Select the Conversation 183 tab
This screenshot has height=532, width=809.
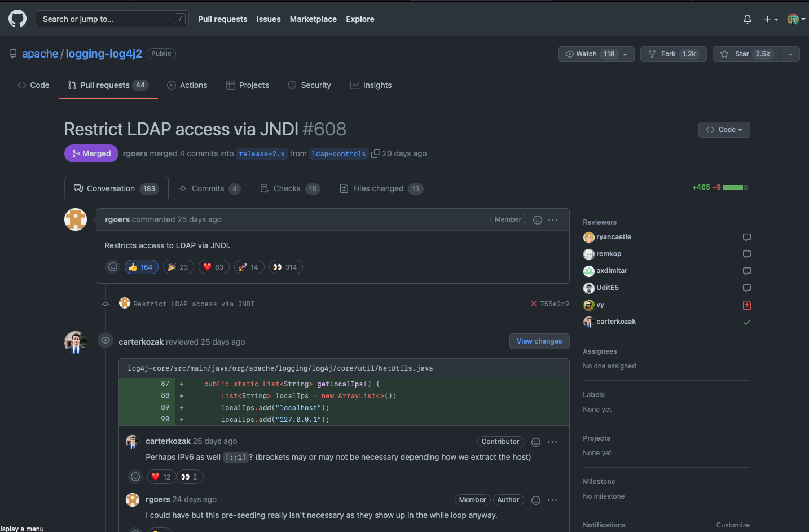(116, 188)
